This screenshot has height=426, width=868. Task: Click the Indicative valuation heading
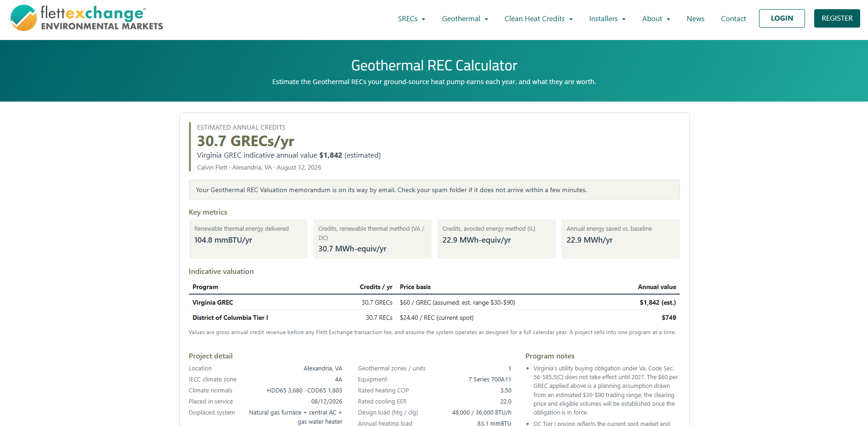[221, 272]
